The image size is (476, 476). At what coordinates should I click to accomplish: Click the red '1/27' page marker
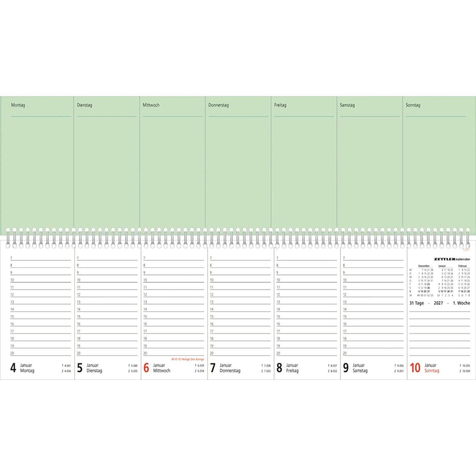point(466,249)
